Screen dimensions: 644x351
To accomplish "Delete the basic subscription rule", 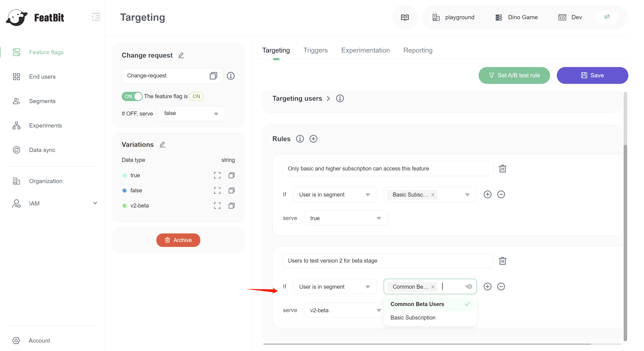I will point(502,169).
